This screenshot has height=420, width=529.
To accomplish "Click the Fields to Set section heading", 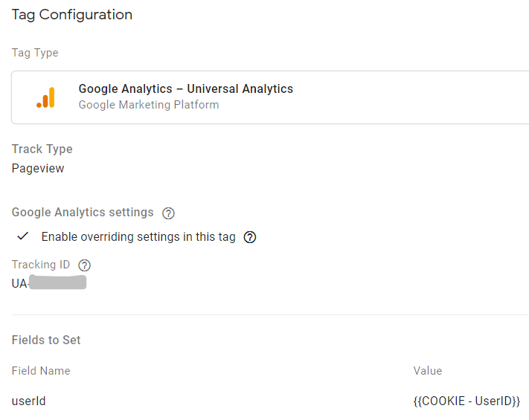I will pos(46,340).
